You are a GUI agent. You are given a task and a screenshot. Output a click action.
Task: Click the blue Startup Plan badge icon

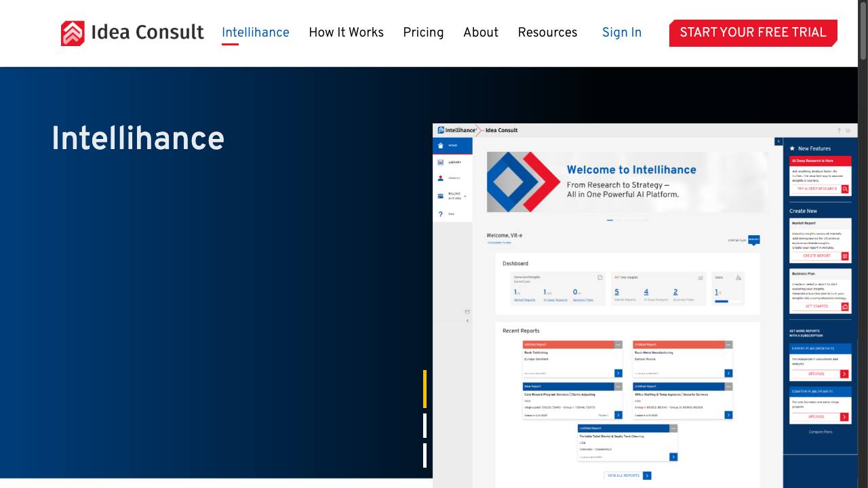point(754,240)
